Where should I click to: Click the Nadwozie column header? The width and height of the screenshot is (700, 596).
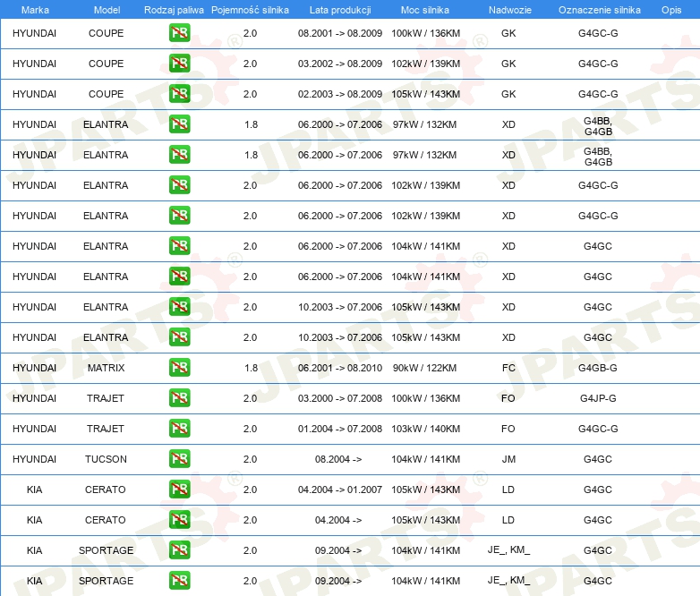510,10
